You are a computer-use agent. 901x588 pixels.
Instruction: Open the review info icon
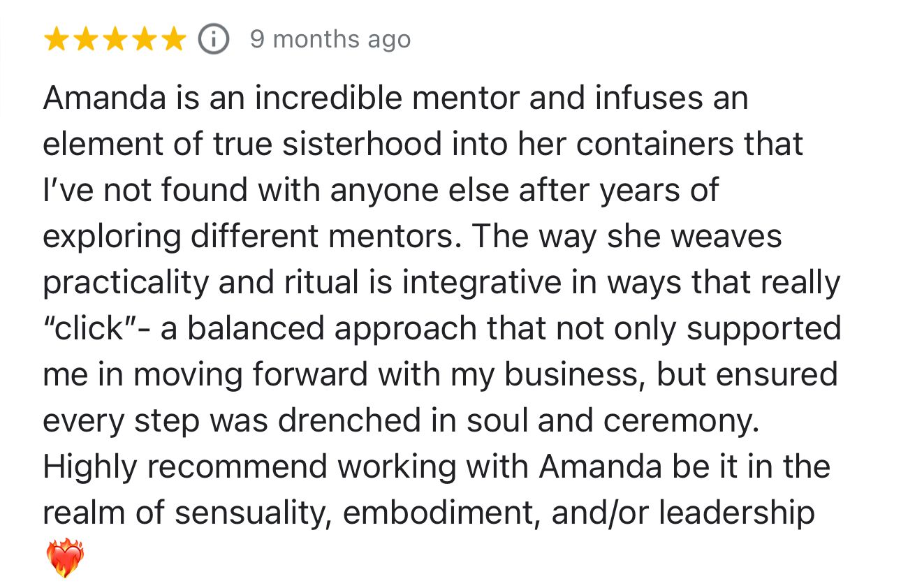tap(214, 40)
